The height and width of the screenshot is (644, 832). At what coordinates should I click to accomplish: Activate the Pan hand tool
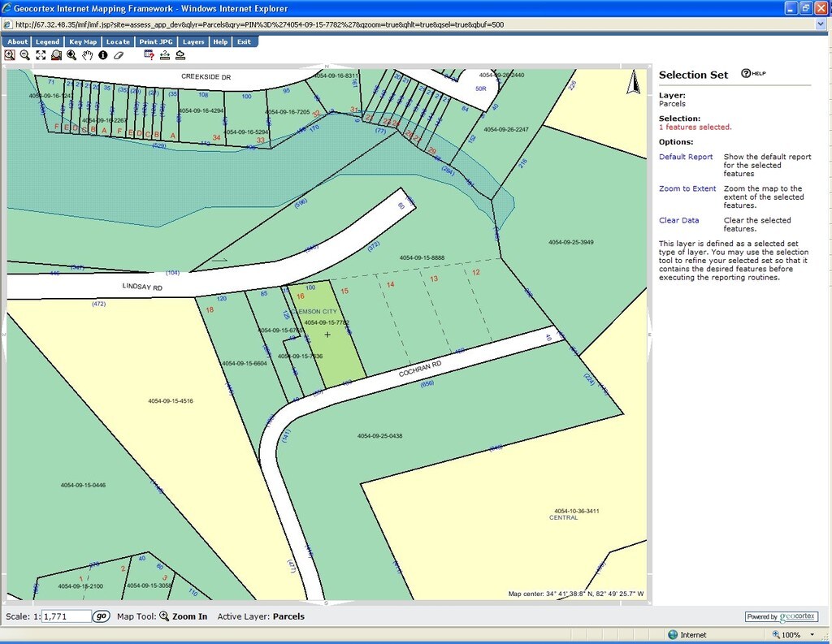click(87, 55)
